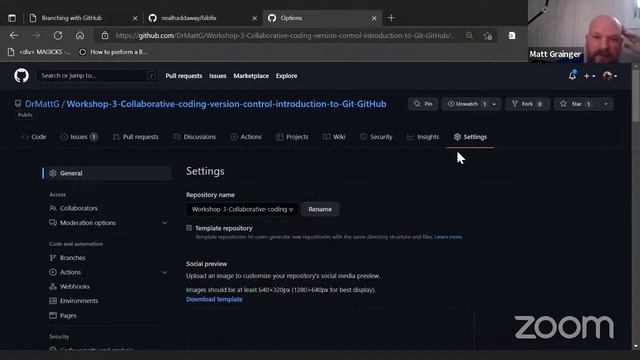This screenshot has height=360, width=640.
Task: Pin the repository with Pin button
Action: [x=423, y=104]
